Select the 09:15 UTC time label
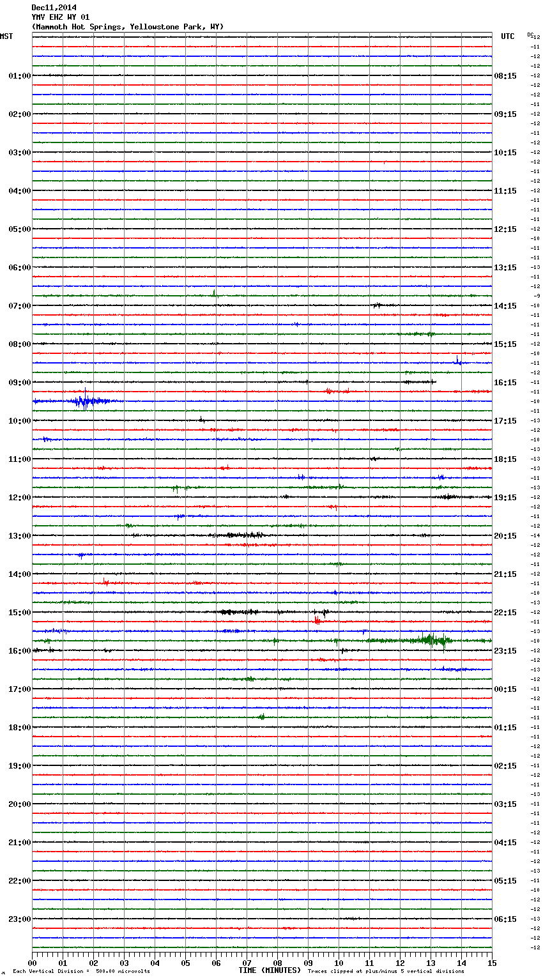The width and height of the screenshot is (543, 980). (505, 114)
